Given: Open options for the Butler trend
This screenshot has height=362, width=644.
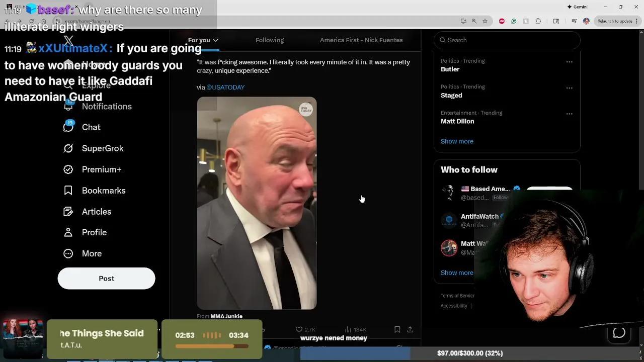Looking at the screenshot, I should coord(569,62).
